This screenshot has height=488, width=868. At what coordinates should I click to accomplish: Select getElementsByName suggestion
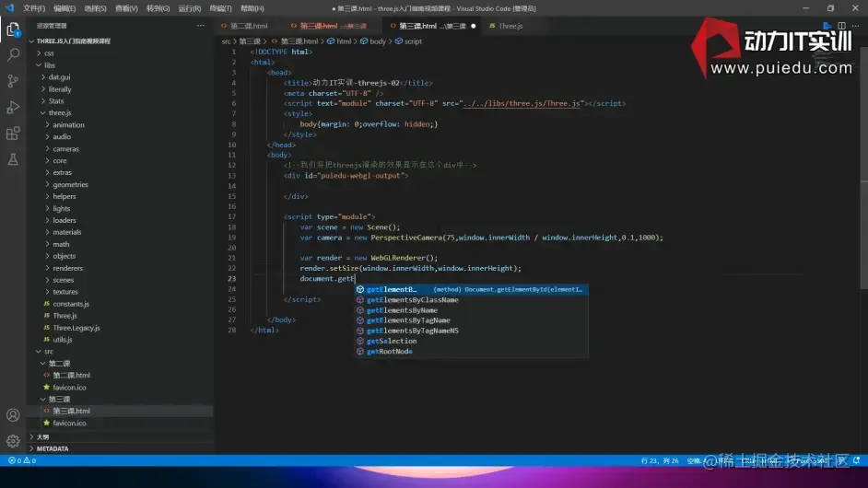click(x=471, y=310)
